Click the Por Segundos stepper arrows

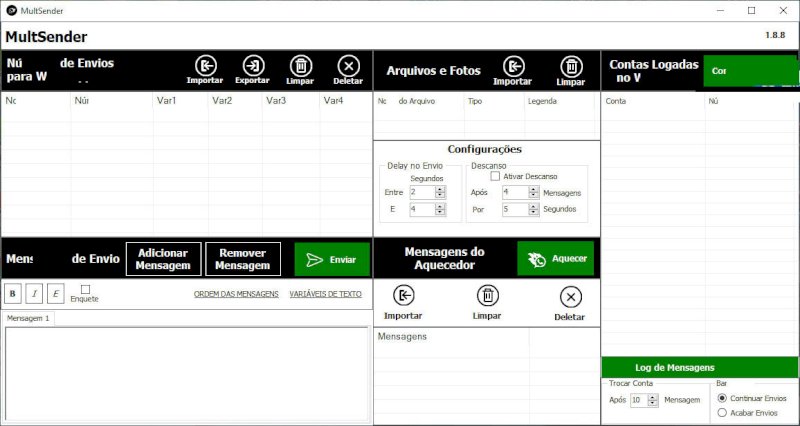[534, 209]
